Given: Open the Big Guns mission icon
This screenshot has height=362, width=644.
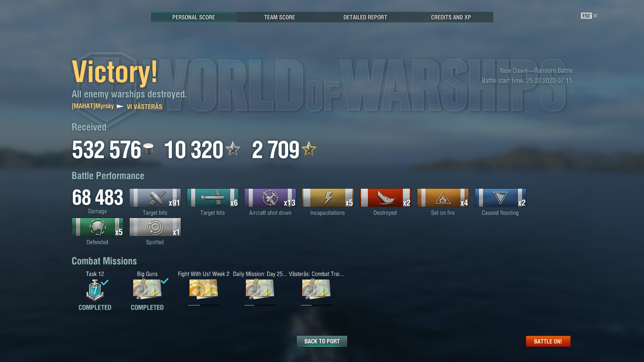Looking at the screenshot, I should pyautogui.click(x=147, y=289).
